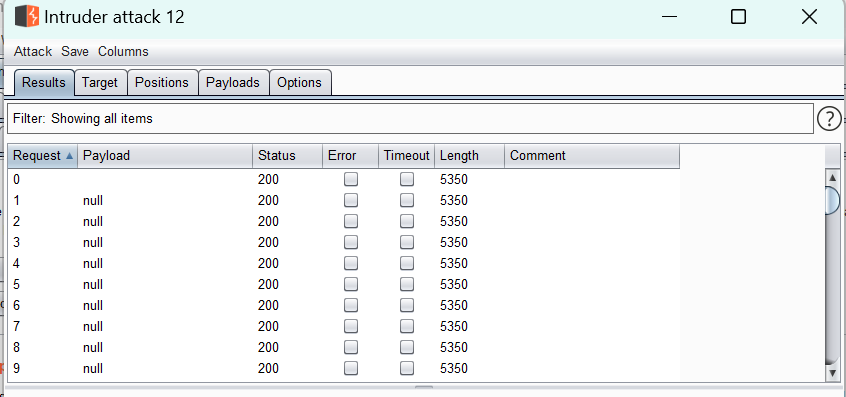Switch to the Payloads tab
The height and width of the screenshot is (397, 846).
click(233, 83)
